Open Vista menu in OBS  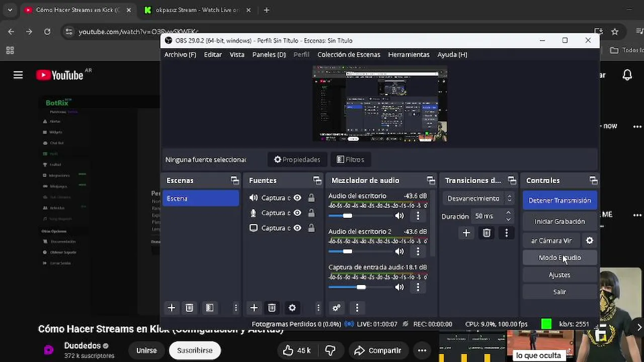coord(237,54)
